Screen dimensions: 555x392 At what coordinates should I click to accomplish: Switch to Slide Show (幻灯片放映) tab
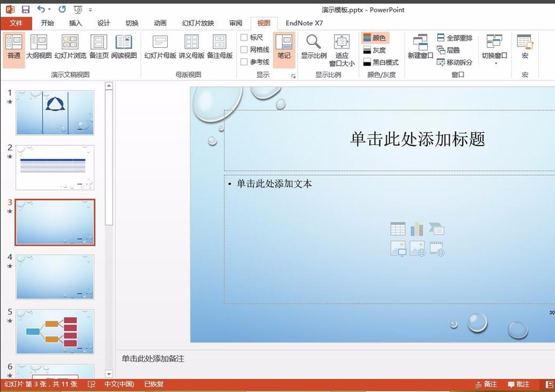(198, 23)
